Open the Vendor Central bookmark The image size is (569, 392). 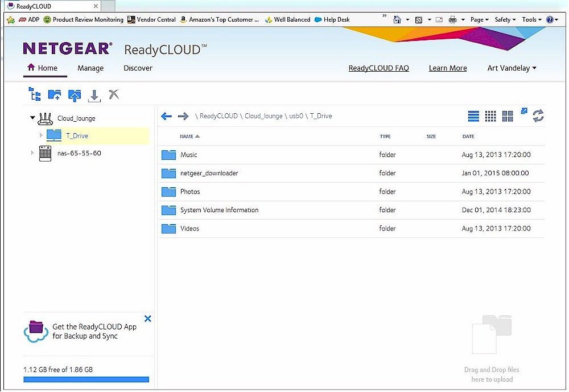[x=152, y=19]
